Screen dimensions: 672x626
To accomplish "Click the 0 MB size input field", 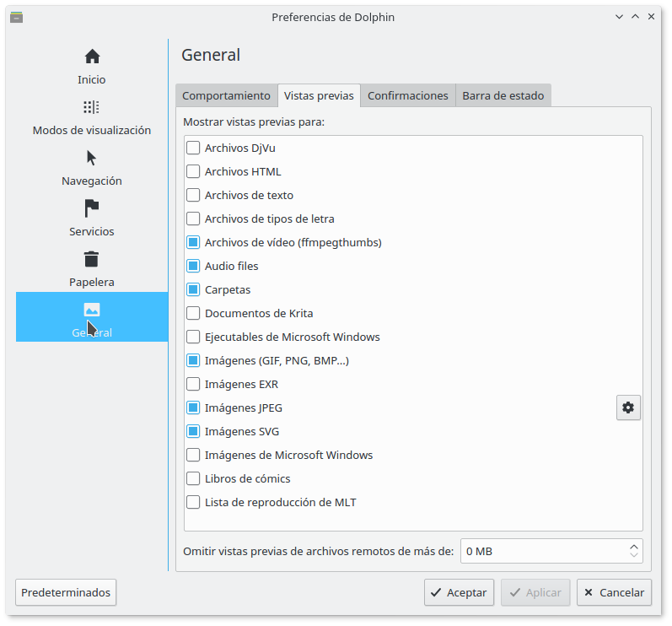I will tap(540, 551).
